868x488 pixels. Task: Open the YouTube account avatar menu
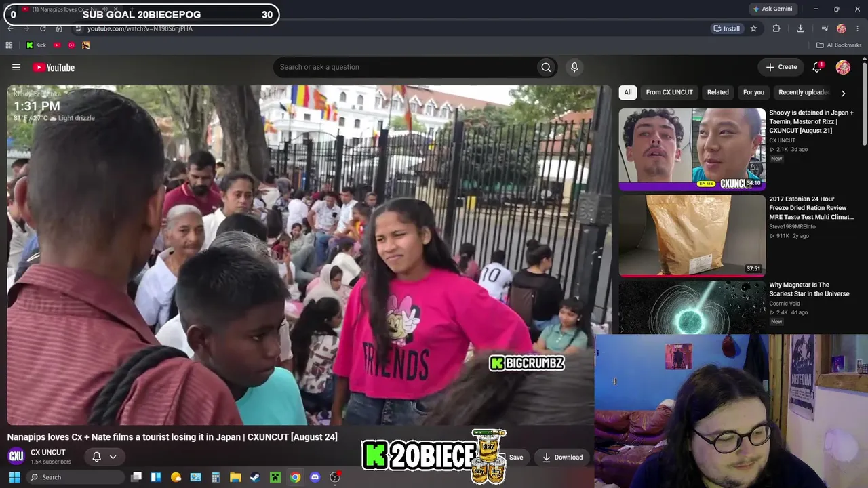[843, 67]
